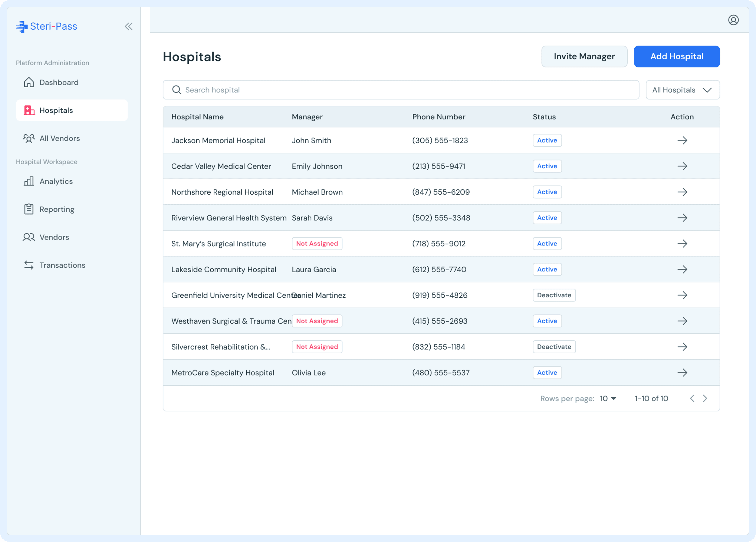The width and height of the screenshot is (756, 542).
Task: Open Silvercrest Rehabilitation action arrow
Action: pyautogui.click(x=682, y=347)
